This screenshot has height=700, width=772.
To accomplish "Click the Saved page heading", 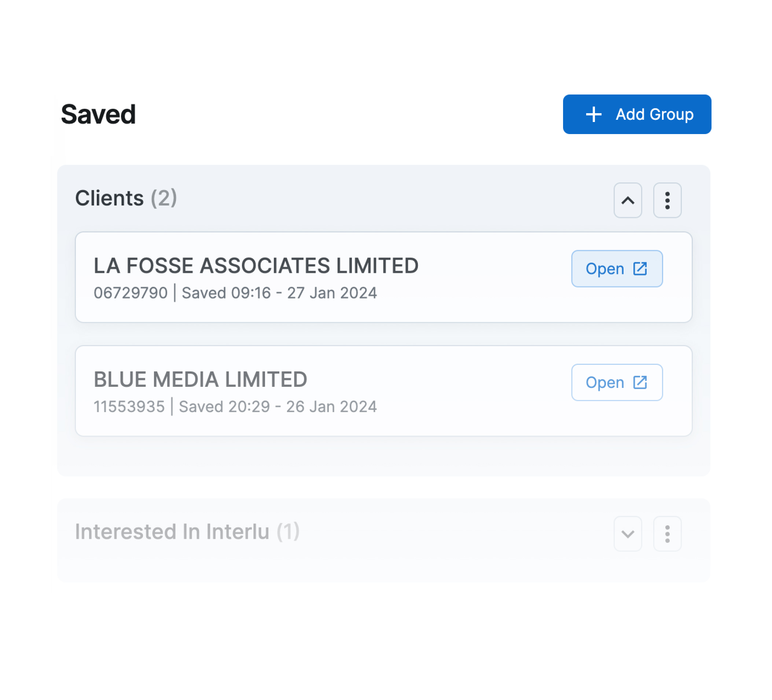I will 98,114.
